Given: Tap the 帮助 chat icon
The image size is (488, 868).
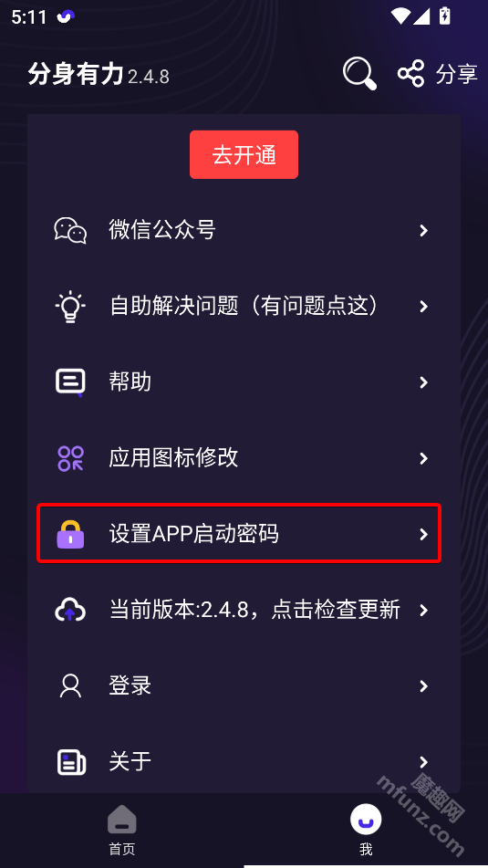Looking at the screenshot, I should tap(70, 382).
